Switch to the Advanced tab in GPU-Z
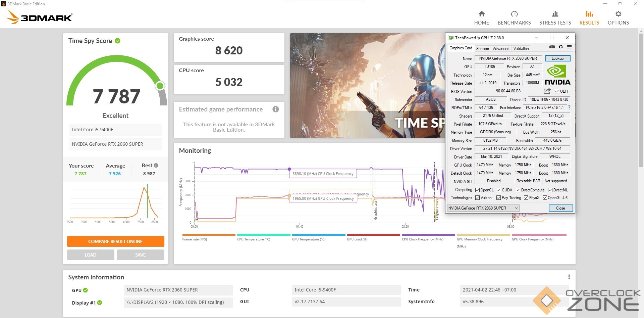 click(501, 49)
